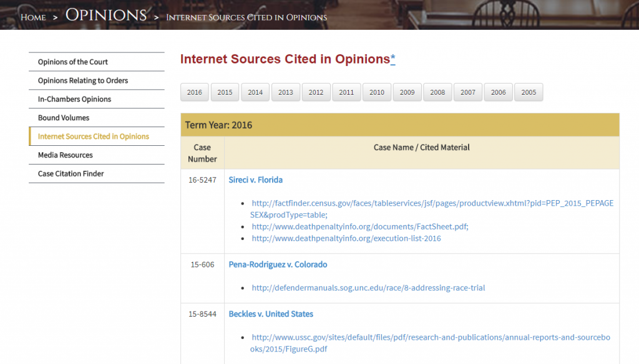Open In-Chambers Opinions page
Viewport: 639px width, 364px height.
tap(74, 99)
